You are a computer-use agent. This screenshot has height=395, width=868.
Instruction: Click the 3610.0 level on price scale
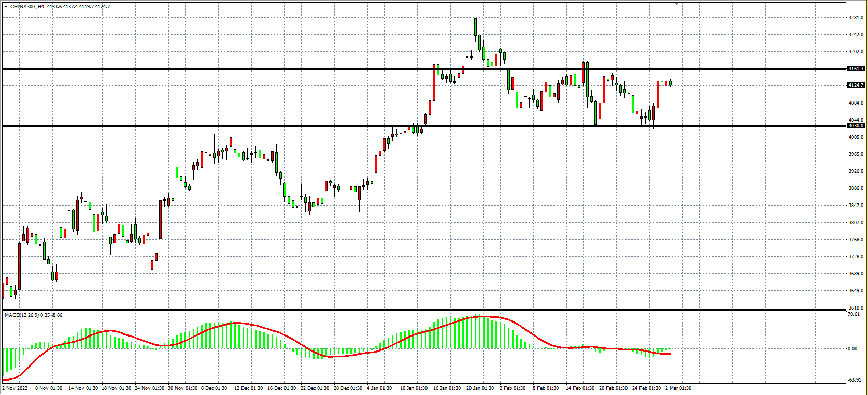coord(856,308)
